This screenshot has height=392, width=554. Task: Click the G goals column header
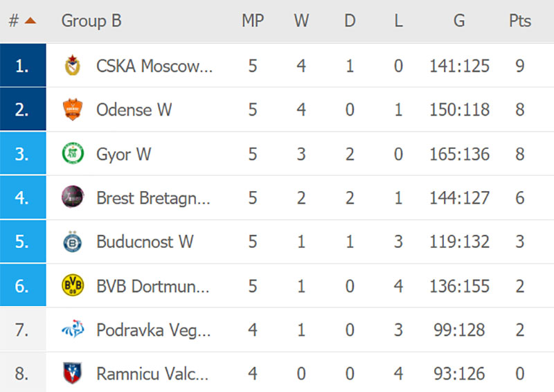[459, 21]
